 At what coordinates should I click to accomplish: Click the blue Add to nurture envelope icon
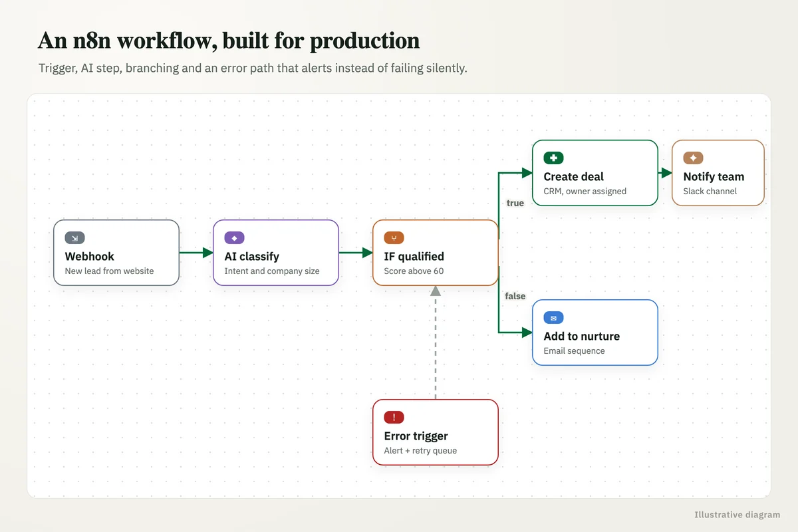[x=553, y=317]
